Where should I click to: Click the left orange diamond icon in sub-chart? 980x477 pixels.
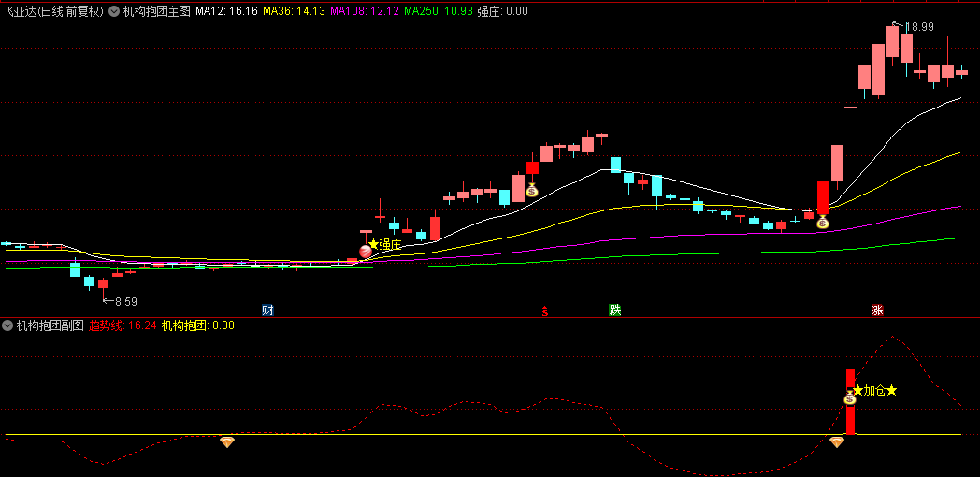click(x=227, y=442)
